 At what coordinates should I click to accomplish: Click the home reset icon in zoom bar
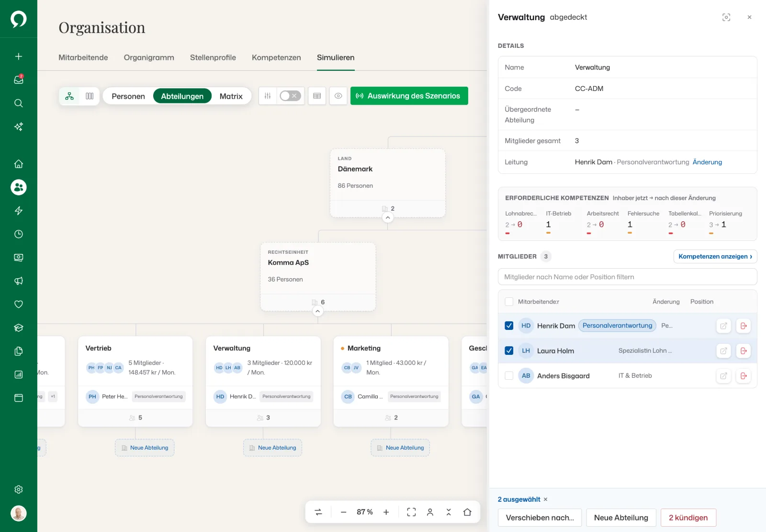click(x=467, y=512)
